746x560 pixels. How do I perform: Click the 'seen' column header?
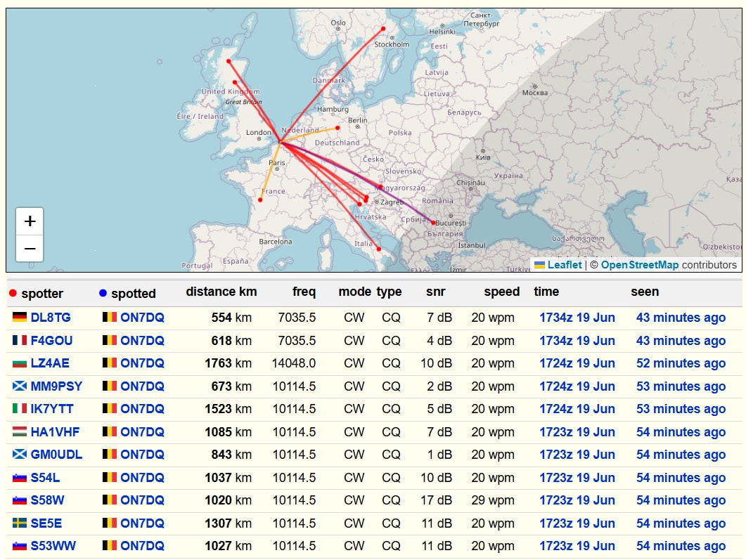[x=645, y=292]
